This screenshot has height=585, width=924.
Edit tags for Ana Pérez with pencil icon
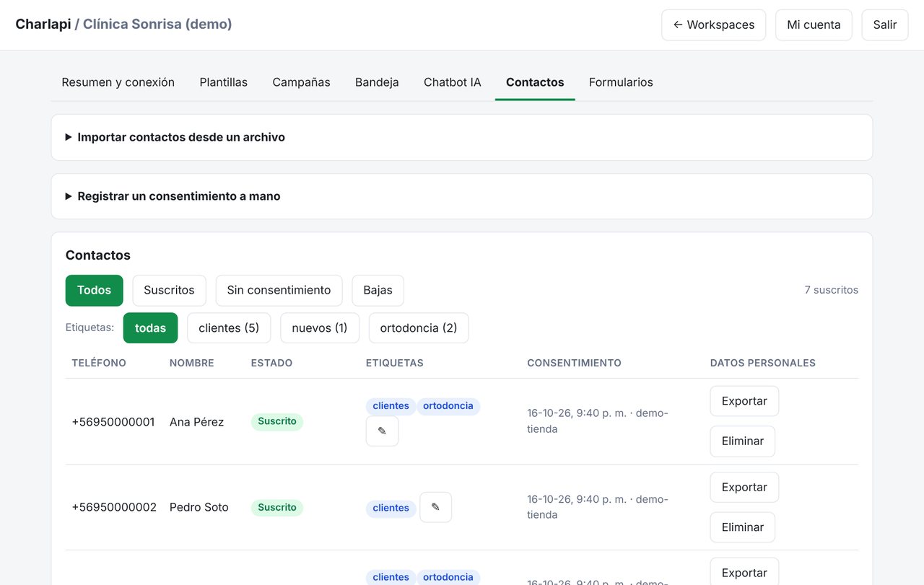382,431
